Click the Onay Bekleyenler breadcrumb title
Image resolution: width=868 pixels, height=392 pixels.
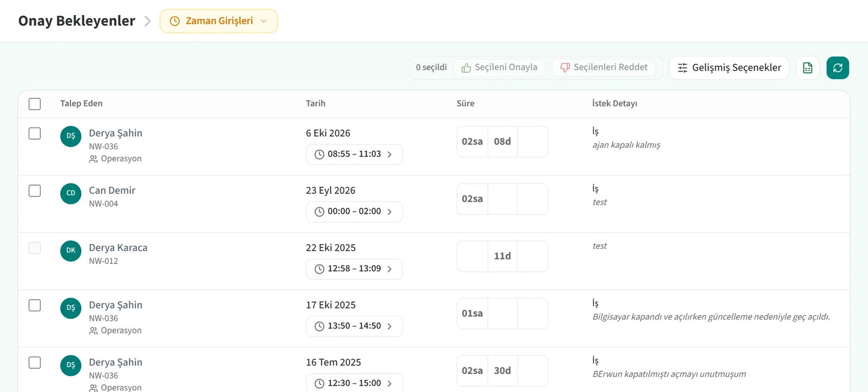(x=76, y=21)
